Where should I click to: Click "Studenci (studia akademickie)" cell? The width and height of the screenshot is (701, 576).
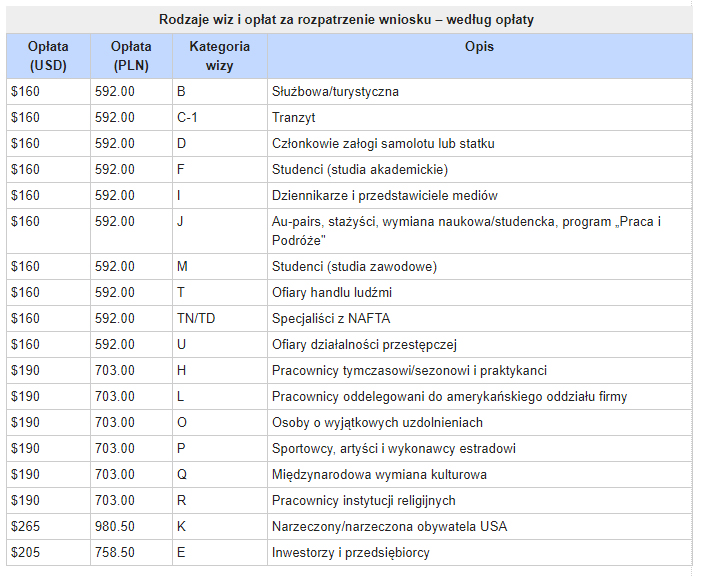click(479, 169)
